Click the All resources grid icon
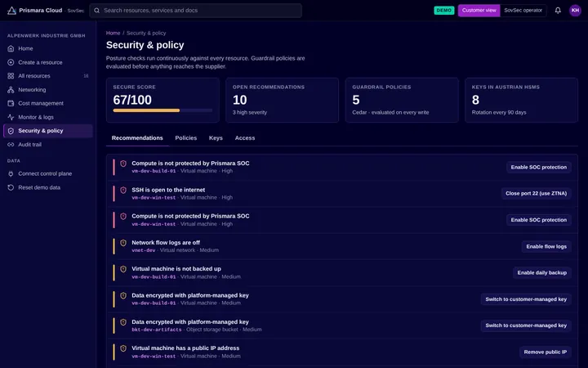588x368 pixels. (x=11, y=76)
